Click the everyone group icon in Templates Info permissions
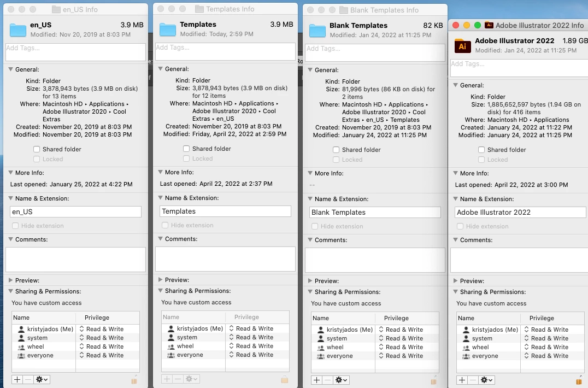The image size is (588, 388). [x=171, y=355]
